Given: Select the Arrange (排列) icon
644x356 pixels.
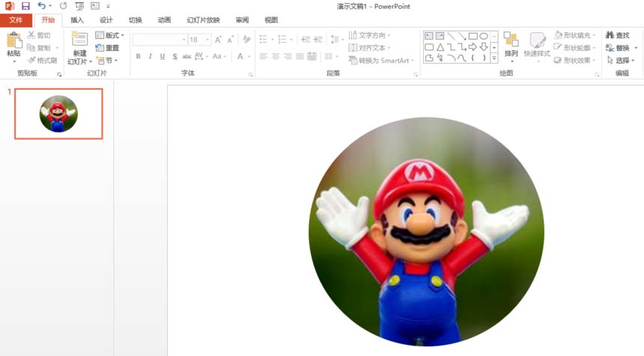Looking at the screenshot, I should click(x=511, y=40).
